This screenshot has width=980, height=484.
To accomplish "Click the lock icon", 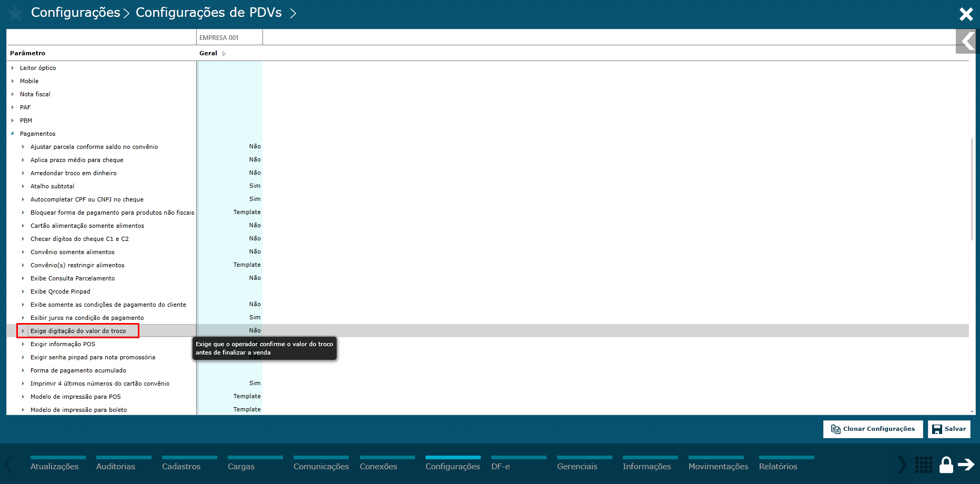I will tap(946, 465).
